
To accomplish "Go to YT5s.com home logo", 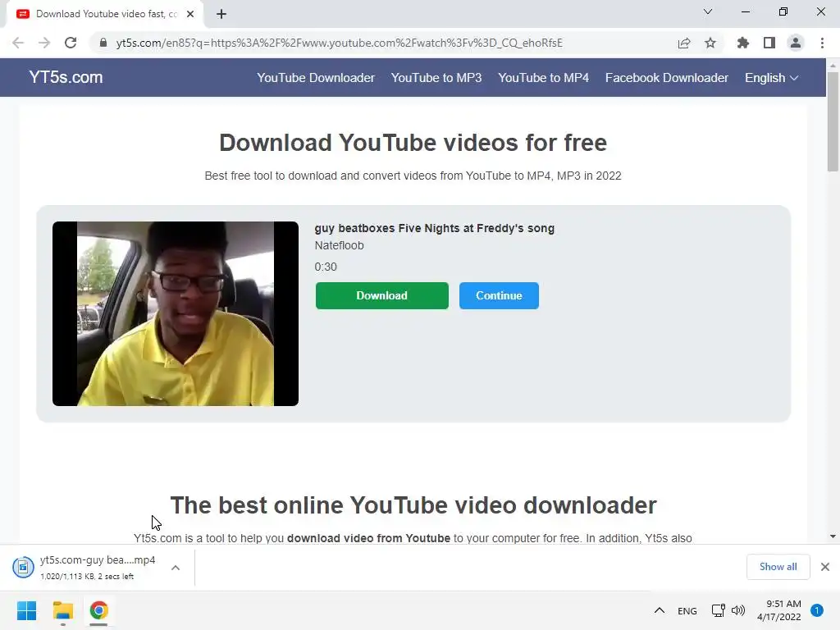I will point(66,77).
